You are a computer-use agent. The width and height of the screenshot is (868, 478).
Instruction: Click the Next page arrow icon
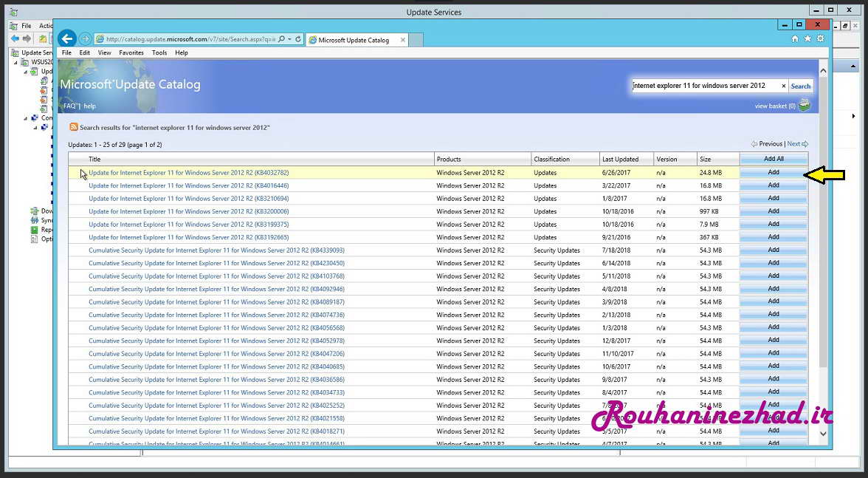pyautogui.click(x=805, y=144)
